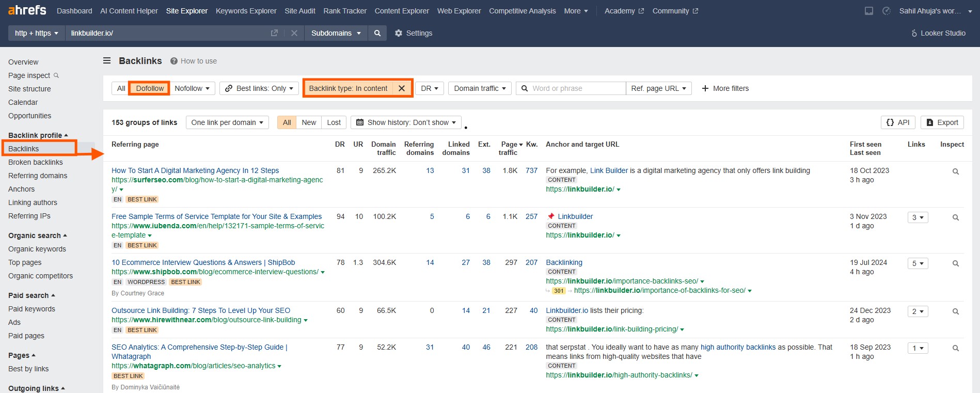Screen dimensions: 980x393
Task: Export the backlinks list
Action: [x=942, y=122]
